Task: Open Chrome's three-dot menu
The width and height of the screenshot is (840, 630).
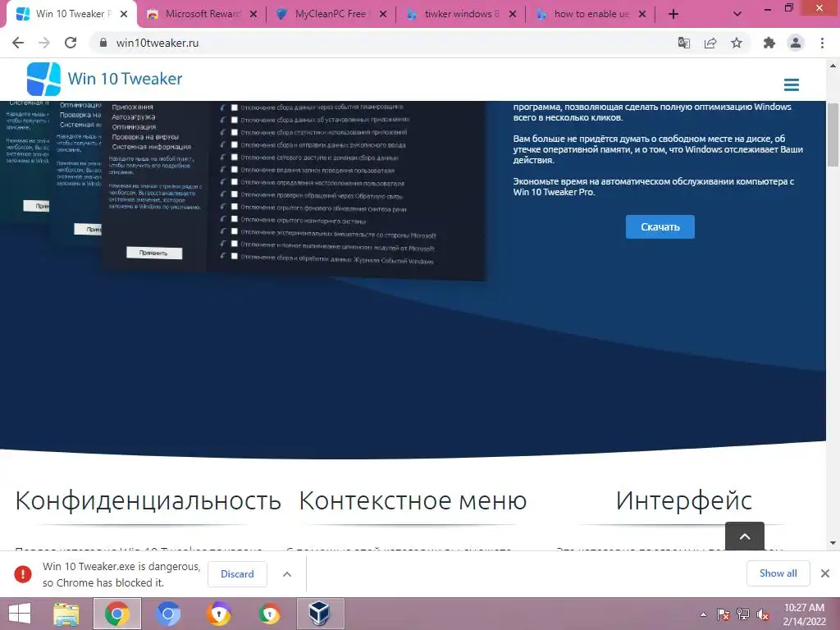Action: (x=822, y=43)
